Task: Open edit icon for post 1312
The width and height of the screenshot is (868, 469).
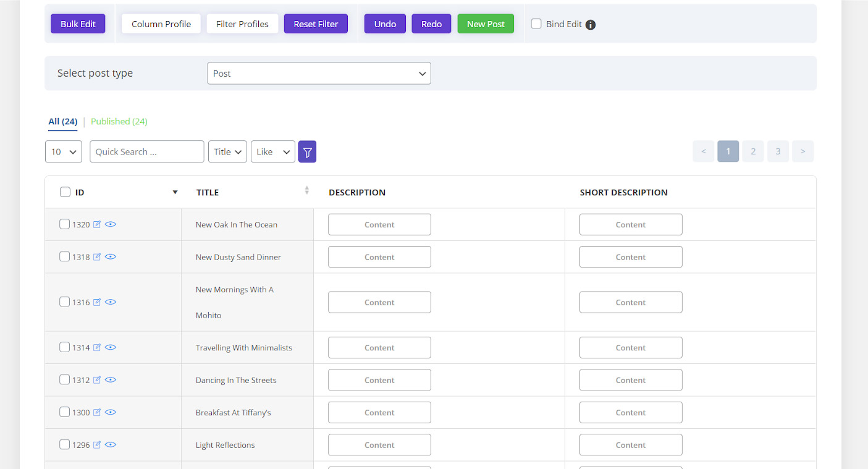Action: (96, 380)
